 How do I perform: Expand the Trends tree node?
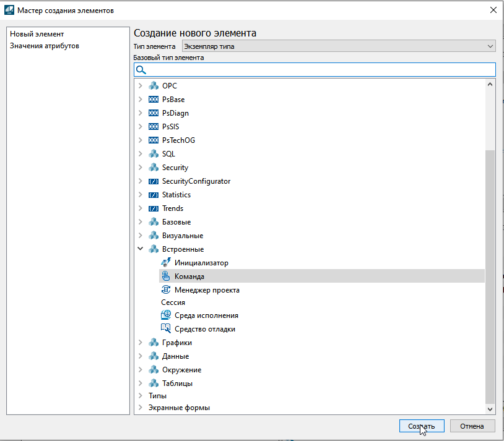141,208
